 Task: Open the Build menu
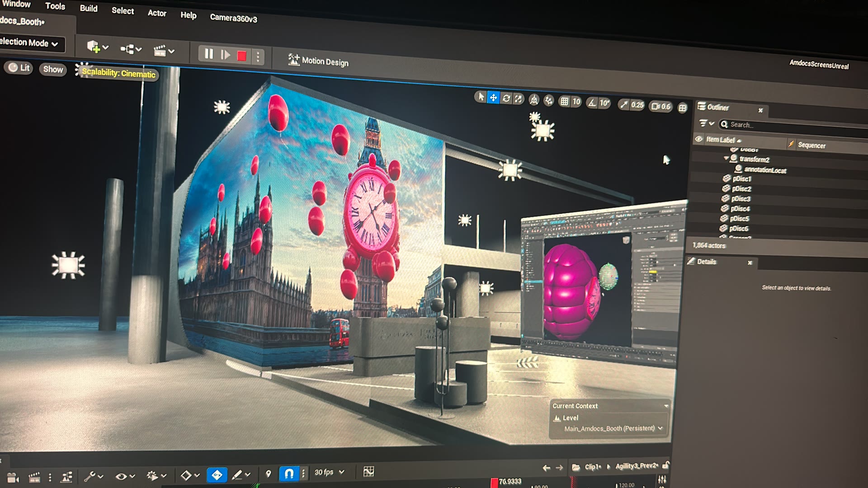coord(89,8)
